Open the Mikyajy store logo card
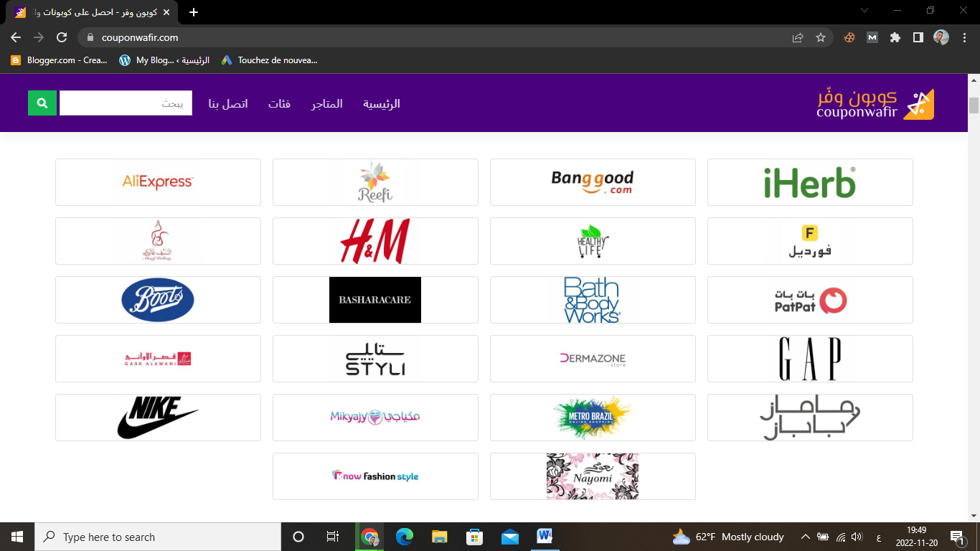Viewport: 980px width, 551px height. (375, 418)
